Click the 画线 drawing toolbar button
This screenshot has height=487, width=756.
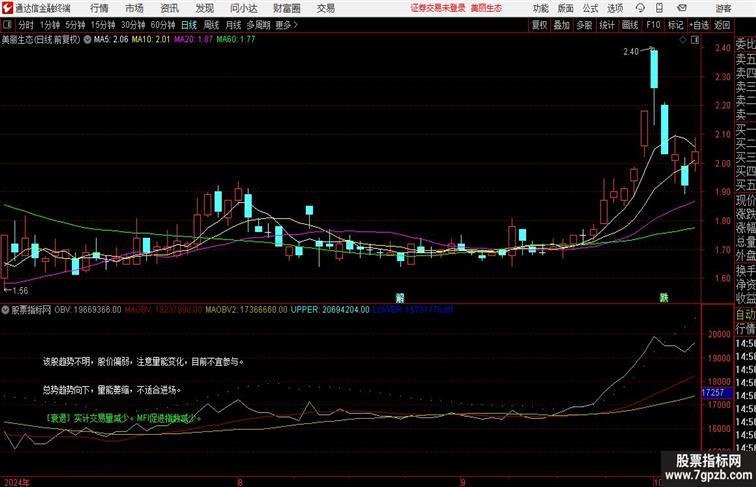630,25
